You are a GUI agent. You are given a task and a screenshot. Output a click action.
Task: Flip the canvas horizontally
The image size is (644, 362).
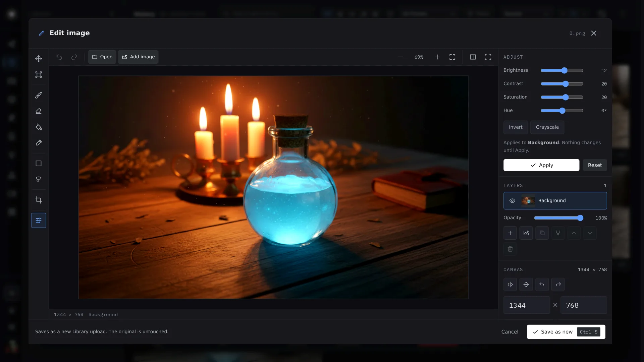click(x=510, y=285)
